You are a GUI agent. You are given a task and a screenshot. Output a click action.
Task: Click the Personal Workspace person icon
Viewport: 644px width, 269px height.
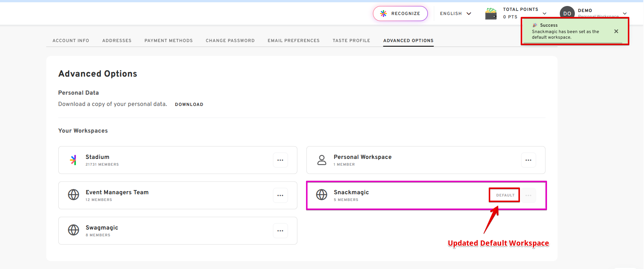coord(322,160)
